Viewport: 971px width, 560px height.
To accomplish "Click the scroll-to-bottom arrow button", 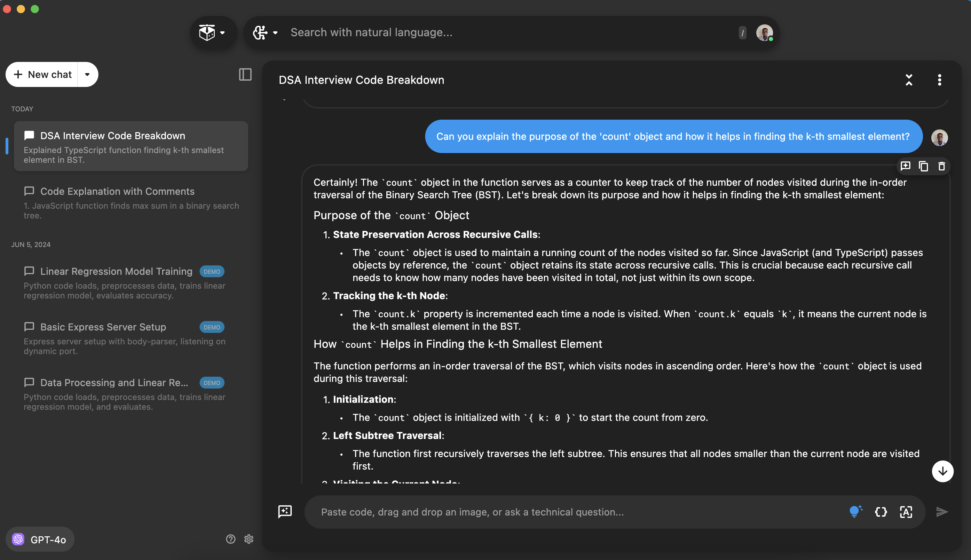I will (x=942, y=471).
